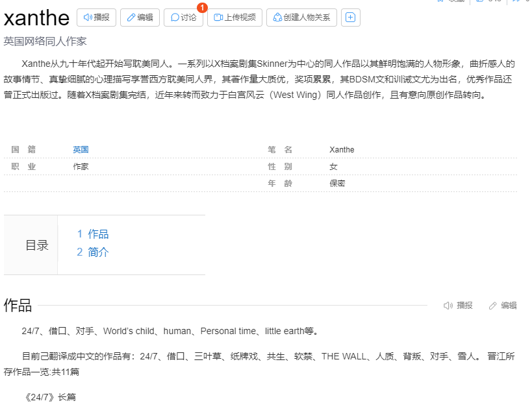This screenshot has width=532, height=412.
Task: Click the 职业 value 作家
Action: coord(81,167)
